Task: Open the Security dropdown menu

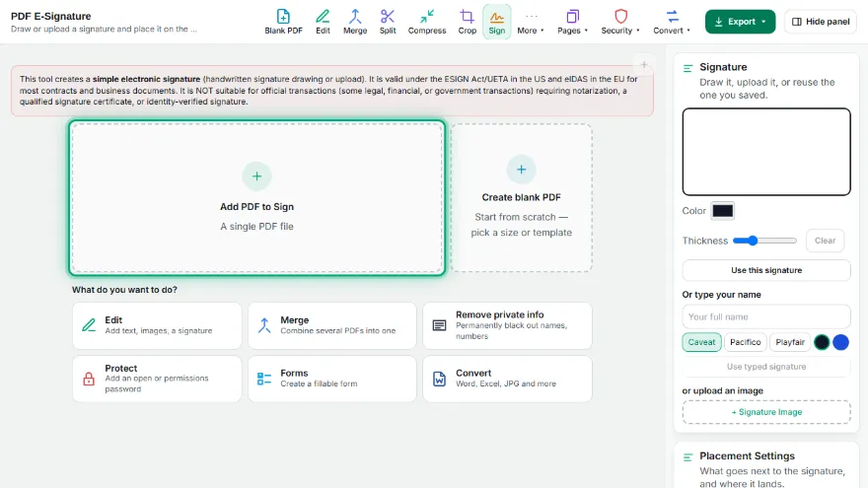Action: tap(620, 22)
